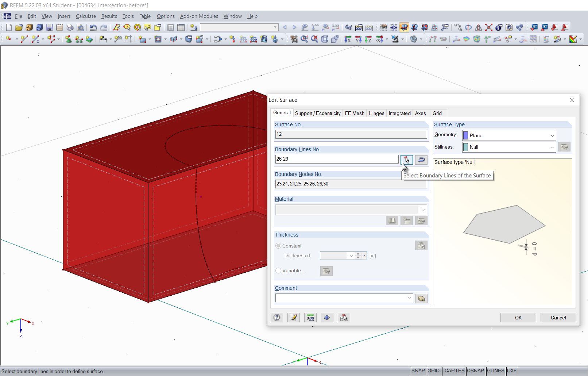Screen dimensions: 588x376
Task: Click the Undo icon
Action: [x=94, y=27]
